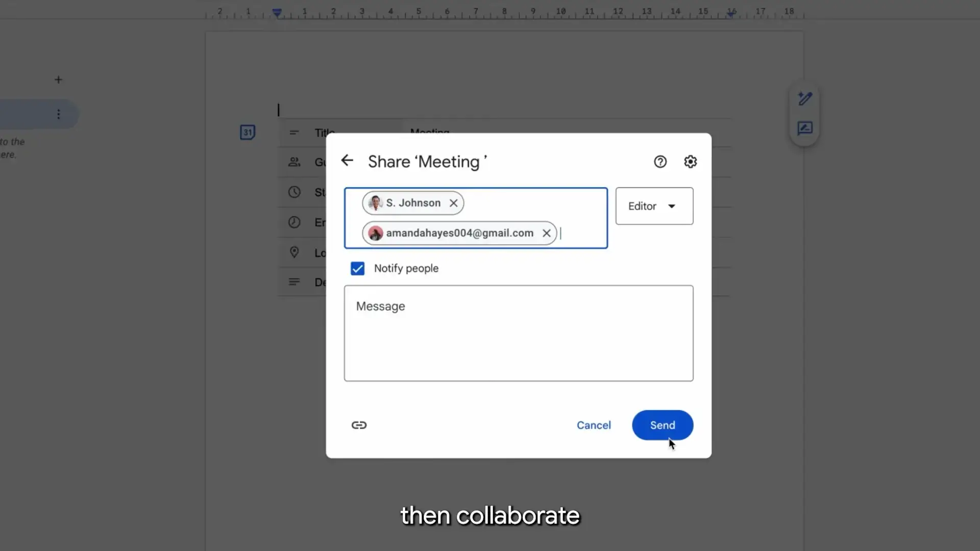Uncheck the Notify people checkbox
980x551 pixels.
357,268
